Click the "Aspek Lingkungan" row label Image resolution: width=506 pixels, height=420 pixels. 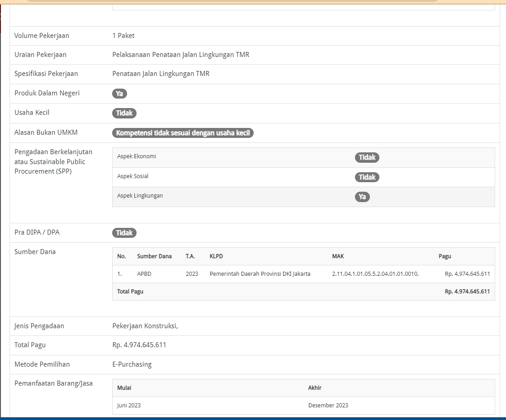click(140, 195)
